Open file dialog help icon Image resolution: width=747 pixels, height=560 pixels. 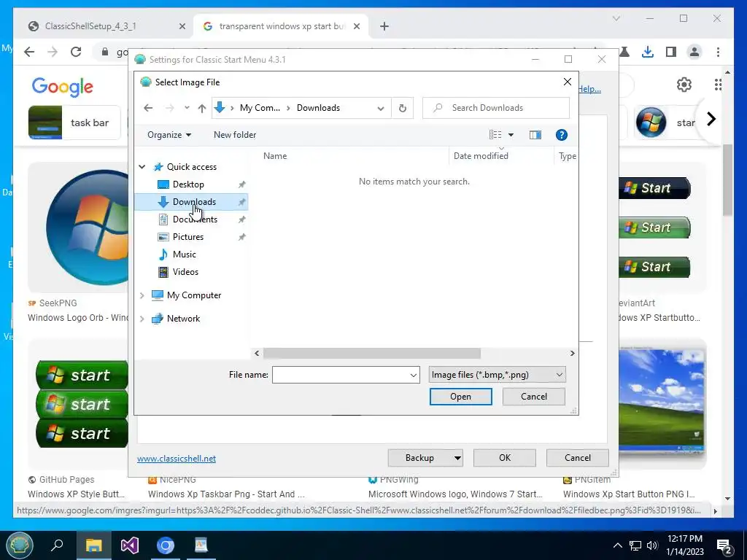(562, 135)
